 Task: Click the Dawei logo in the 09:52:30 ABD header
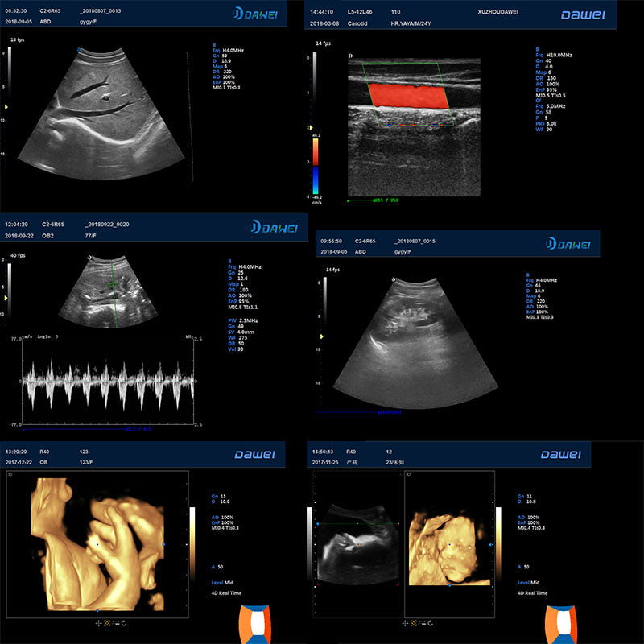[x=255, y=14]
